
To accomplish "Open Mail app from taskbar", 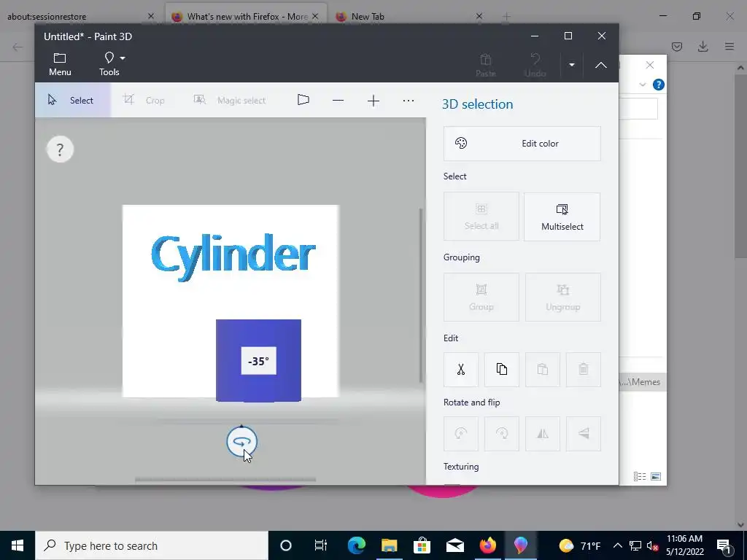I will pos(455,545).
